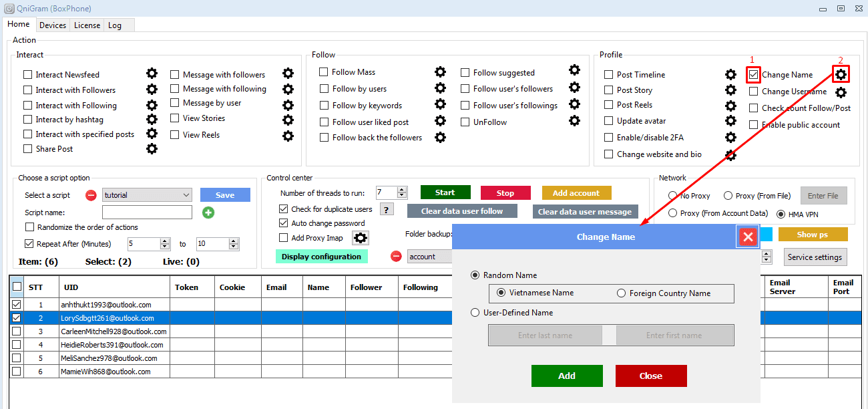Click gear icon next to UnFollow

[x=574, y=121]
